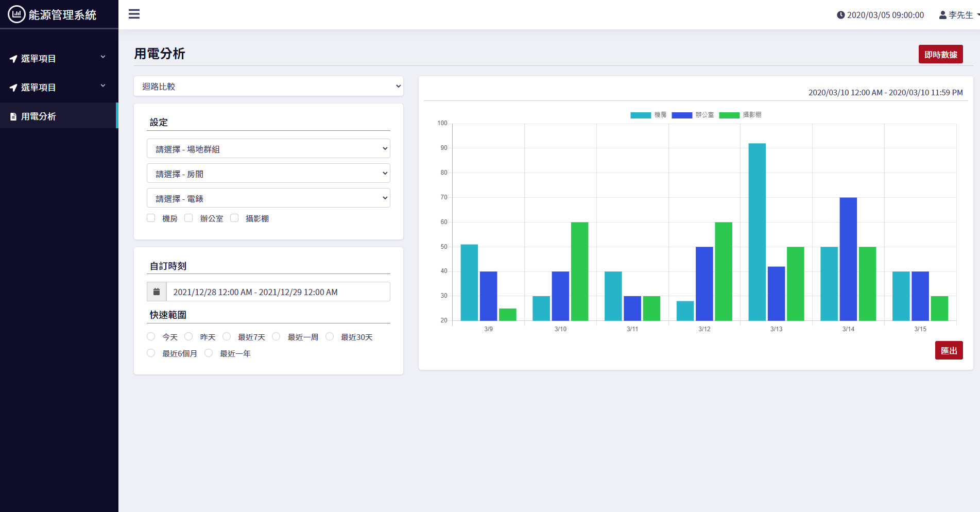Click the 3/12 x-axis label
This screenshot has width=980, height=512.
(704, 329)
